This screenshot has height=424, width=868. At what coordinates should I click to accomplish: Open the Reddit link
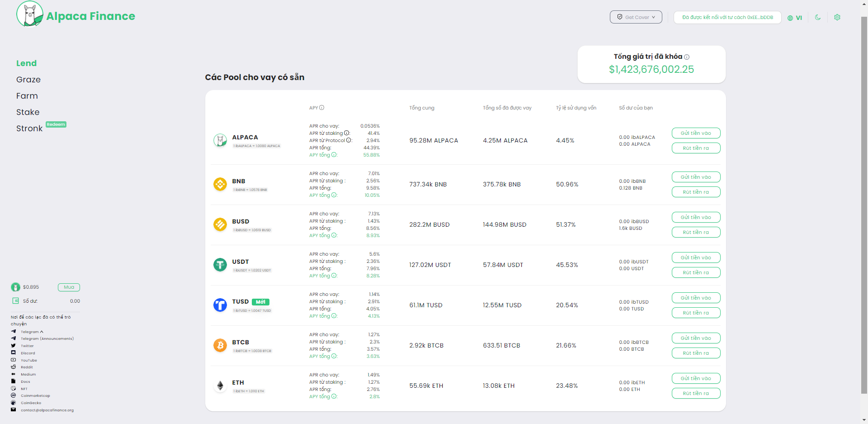pos(27,367)
